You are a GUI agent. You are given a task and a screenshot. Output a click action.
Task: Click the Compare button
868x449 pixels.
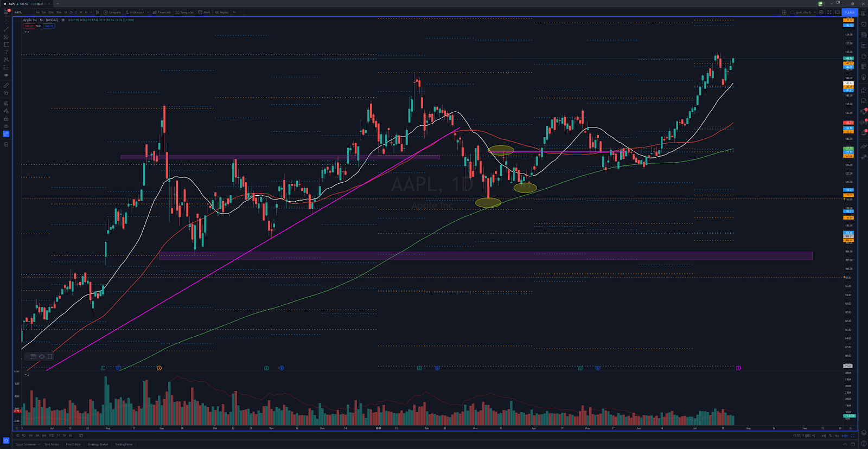pyautogui.click(x=112, y=12)
